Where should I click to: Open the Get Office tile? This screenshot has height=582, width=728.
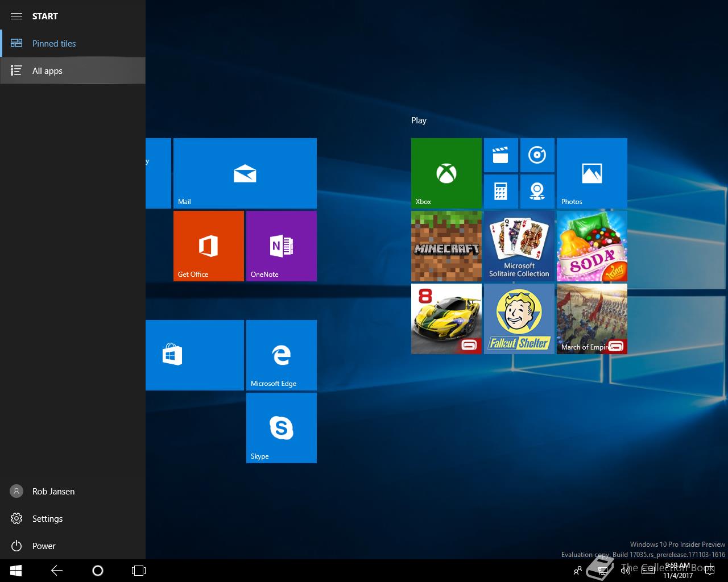coord(209,246)
